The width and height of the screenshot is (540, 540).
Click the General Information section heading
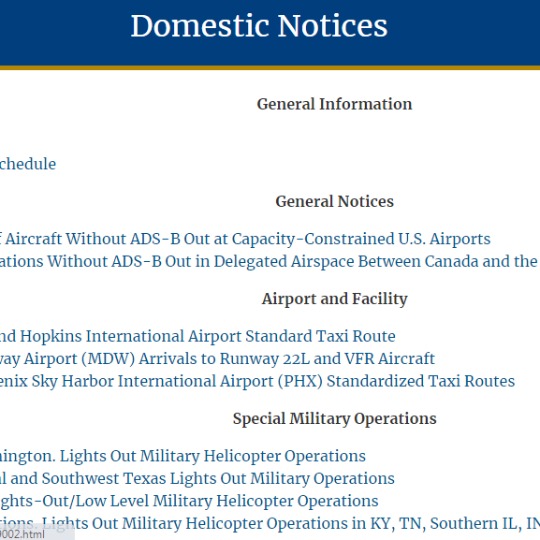334,104
